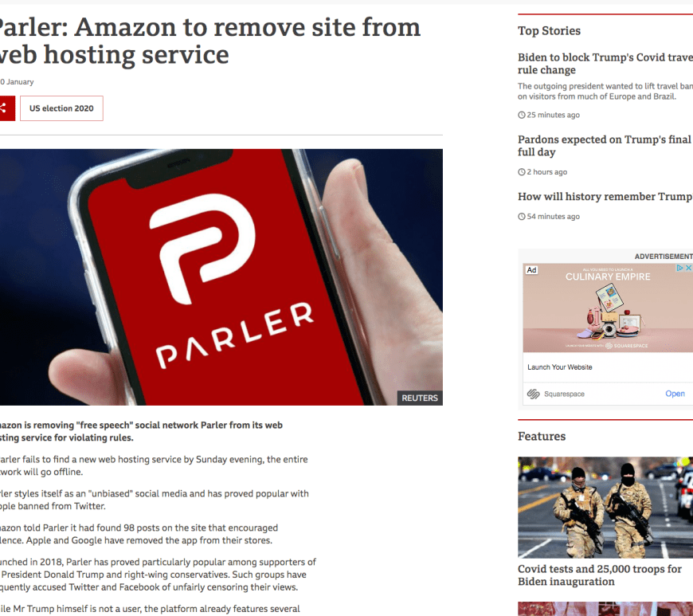Close the Squarespace ad with X icon

click(x=688, y=268)
